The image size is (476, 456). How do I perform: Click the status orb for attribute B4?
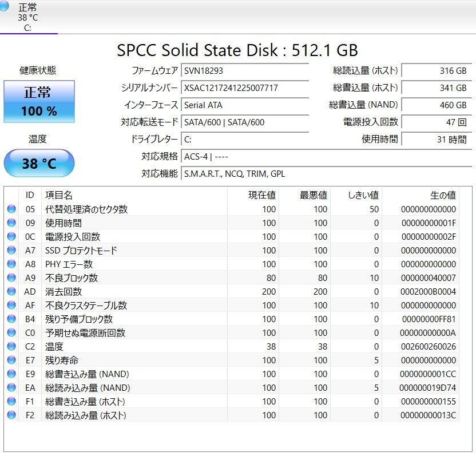click(x=11, y=319)
